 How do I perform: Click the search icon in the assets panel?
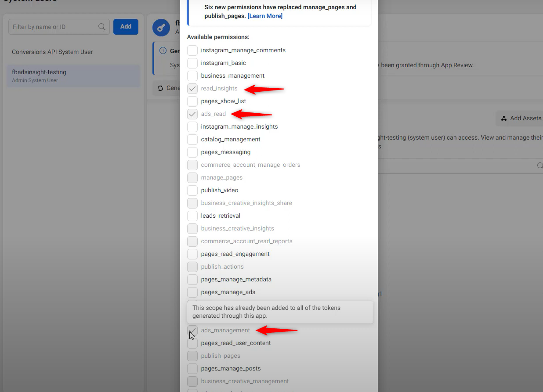coord(540,165)
